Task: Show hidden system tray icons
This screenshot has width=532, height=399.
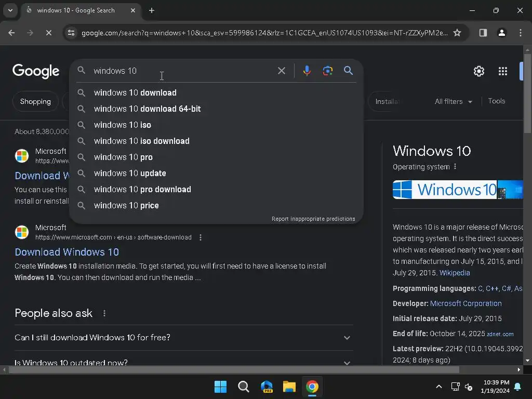Action: click(x=438, y=387)
